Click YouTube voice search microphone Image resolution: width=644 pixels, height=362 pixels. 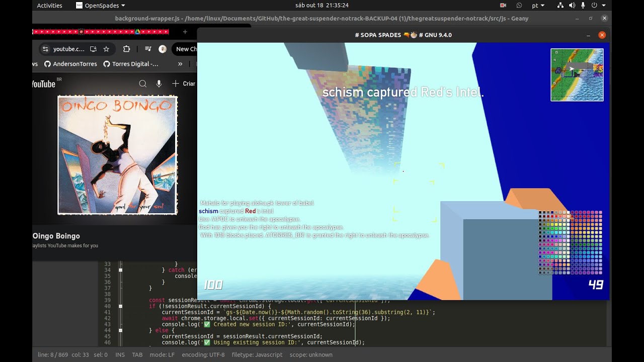pyautogui.click(x=159, y=84)
